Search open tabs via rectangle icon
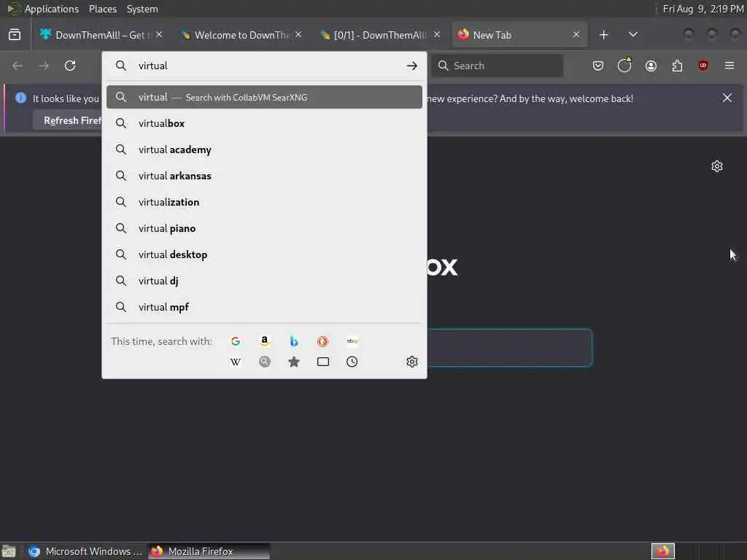The width and height of the screenshot is (747, 560). [x=323, y=362]
